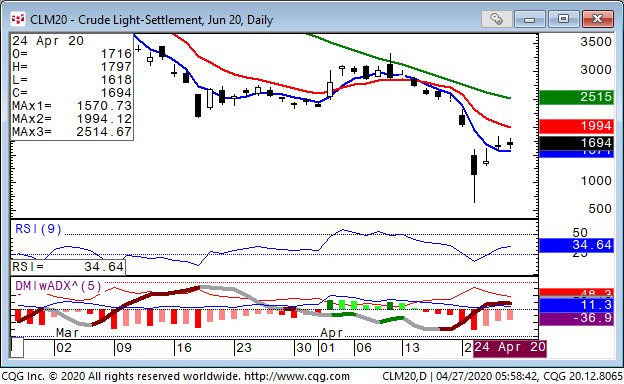Image resolution: width=624 pixels, height=384 pixels.
Task: Click the CQG chart icon in title bar
Action: [x=18, y=19]
